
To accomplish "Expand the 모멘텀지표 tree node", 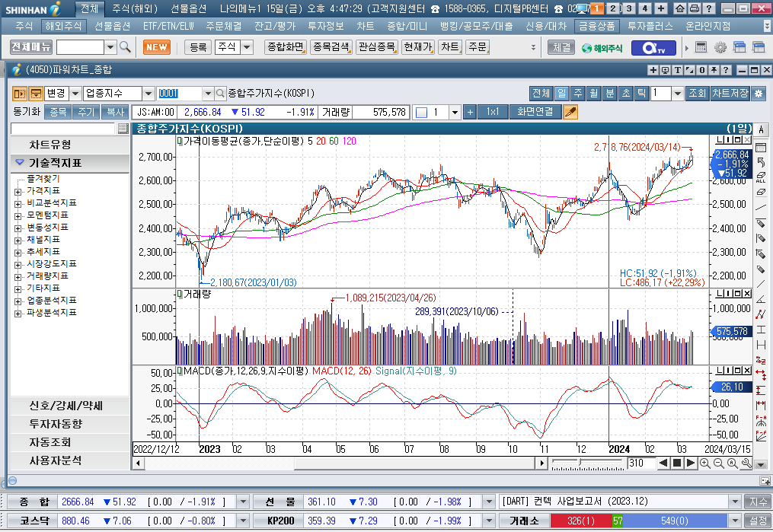I will tap(18, 216).
